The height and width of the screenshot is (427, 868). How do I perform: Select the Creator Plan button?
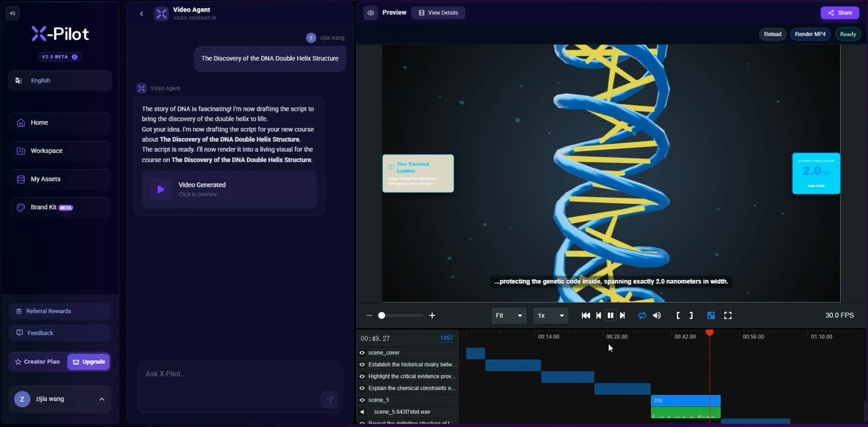[37, 362]
